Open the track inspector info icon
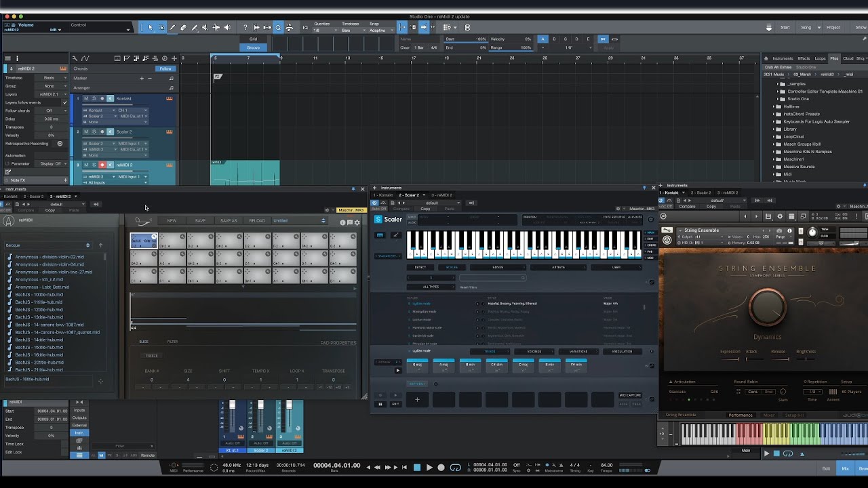The image size is (868, 488). tap(17, 58)
